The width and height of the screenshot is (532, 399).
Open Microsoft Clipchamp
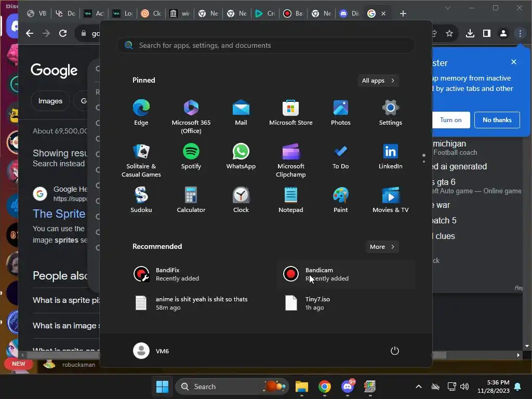pos(291,160)
